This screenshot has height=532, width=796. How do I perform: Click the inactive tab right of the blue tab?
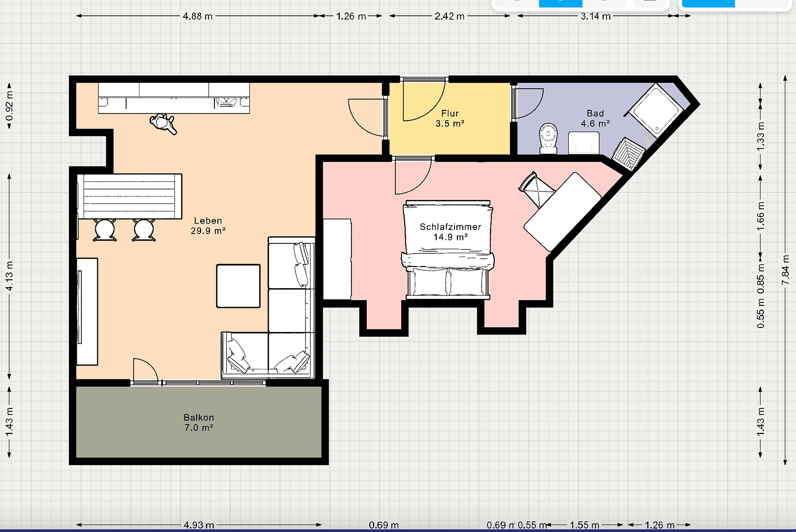tap(761, 3)
